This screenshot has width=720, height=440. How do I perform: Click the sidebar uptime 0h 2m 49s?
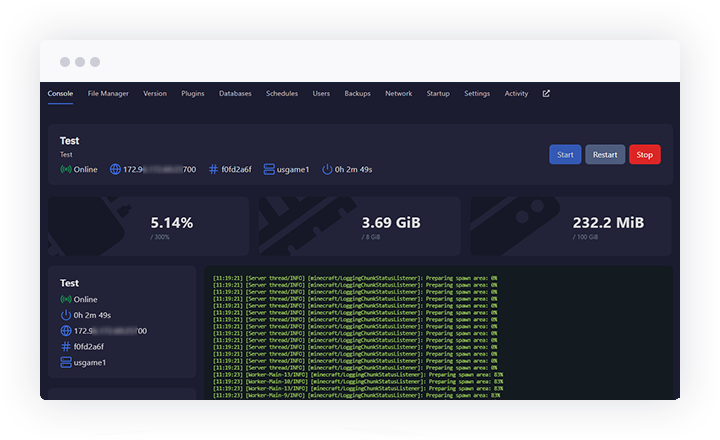92,315
